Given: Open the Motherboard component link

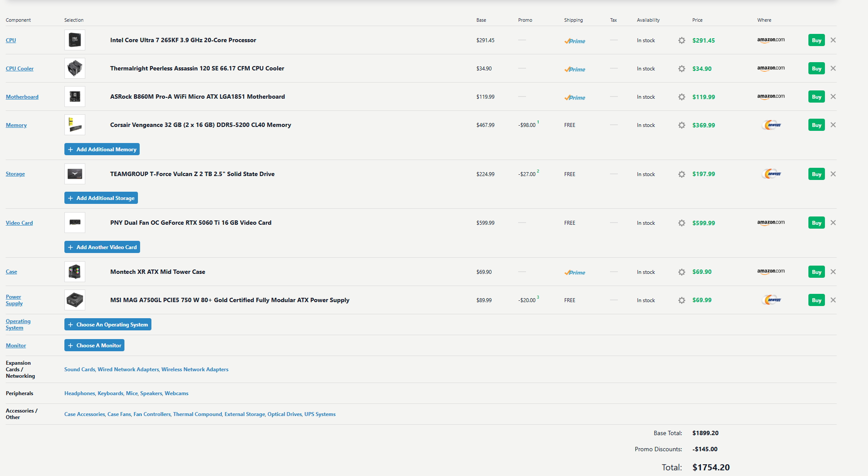Looking at the screenshot, I should (x=22, y=97).
